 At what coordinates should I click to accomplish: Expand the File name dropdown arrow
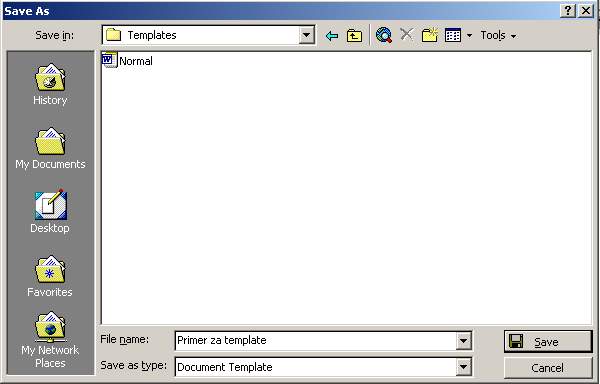tap(463, 340)
